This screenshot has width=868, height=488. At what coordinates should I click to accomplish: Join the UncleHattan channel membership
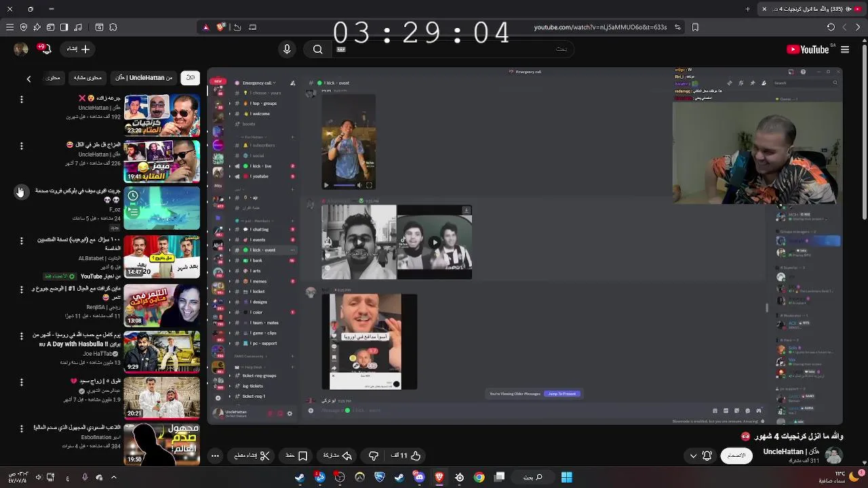(x=736, y=455)
